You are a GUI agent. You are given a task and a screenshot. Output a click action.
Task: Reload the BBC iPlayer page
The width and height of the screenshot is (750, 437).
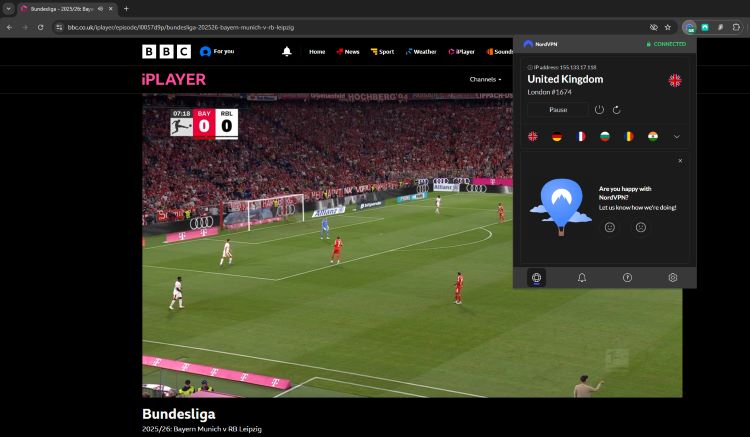41,28
